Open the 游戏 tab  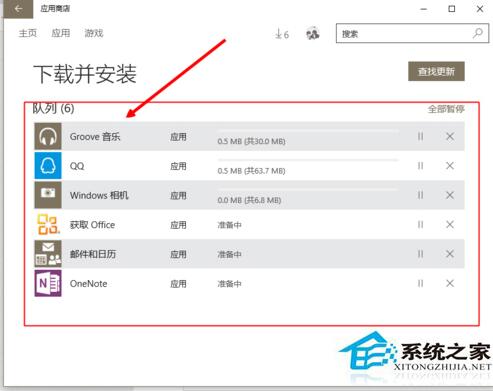pyautogui.click(x=94, y=33)
